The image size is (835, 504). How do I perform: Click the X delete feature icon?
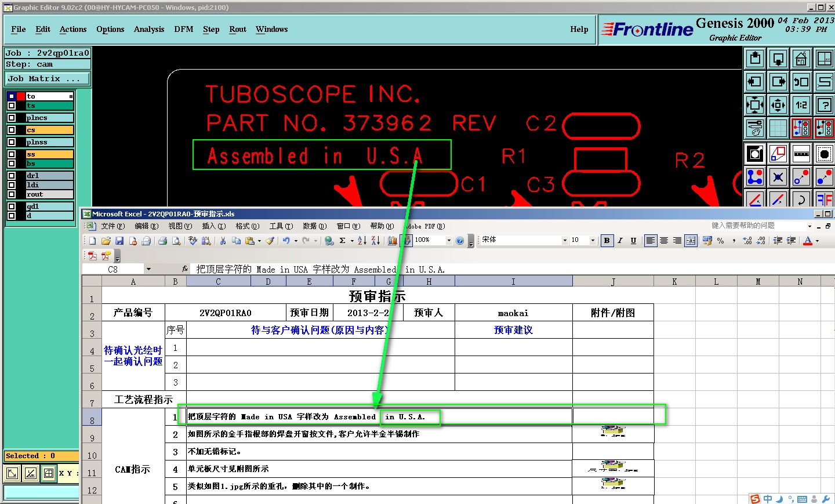pos(778,177)
